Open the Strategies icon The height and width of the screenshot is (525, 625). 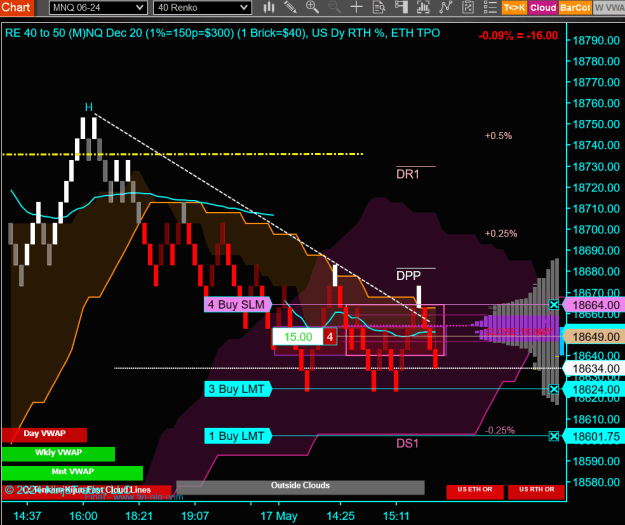click(x=468, y=7)
